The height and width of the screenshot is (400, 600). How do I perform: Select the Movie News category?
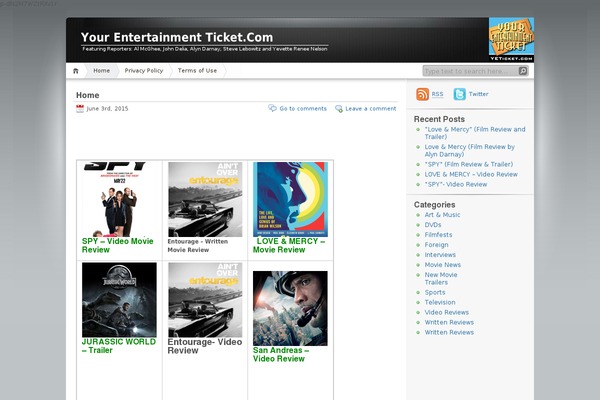click(x=443, y=264)
